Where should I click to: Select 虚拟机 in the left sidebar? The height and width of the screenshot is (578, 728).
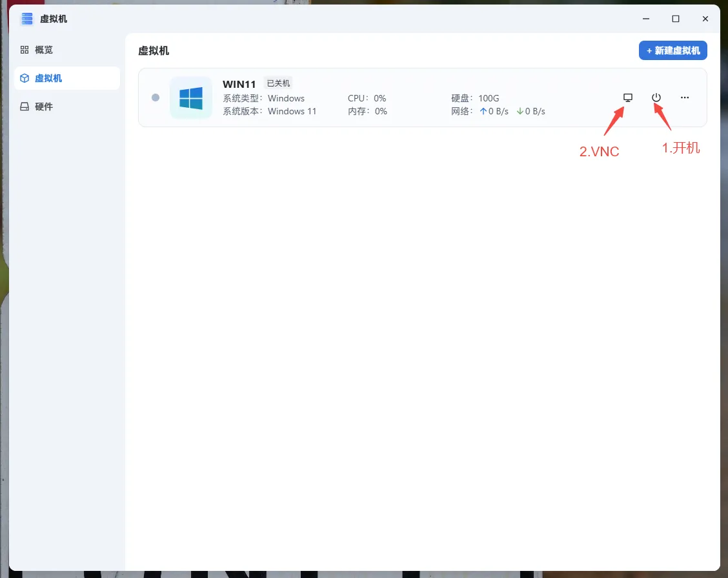[x=48, y=78]
